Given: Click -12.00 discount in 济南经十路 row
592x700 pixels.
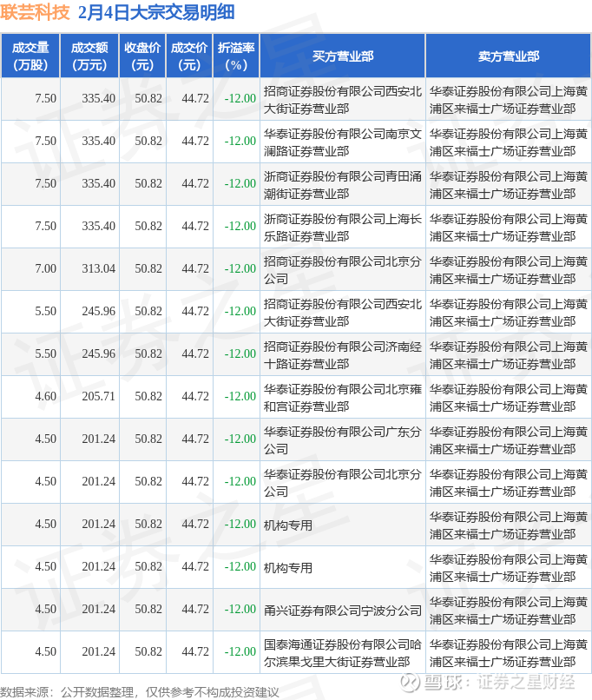Looking at the screenshot, I should pos(240,354).
